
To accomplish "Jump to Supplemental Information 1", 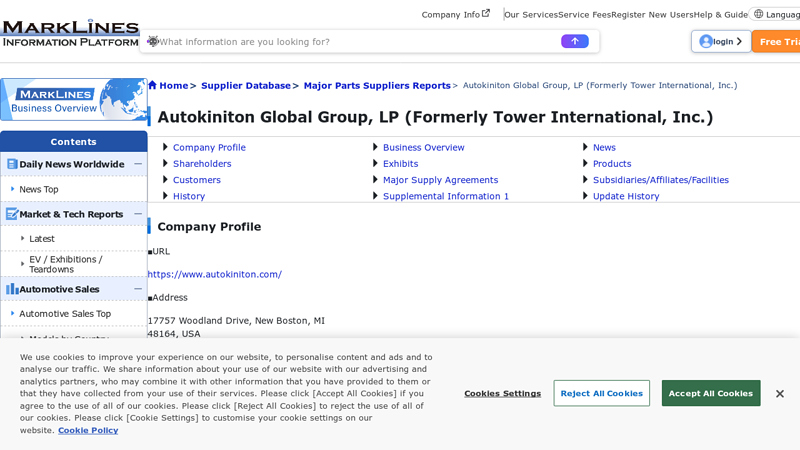I will point(446,196).
